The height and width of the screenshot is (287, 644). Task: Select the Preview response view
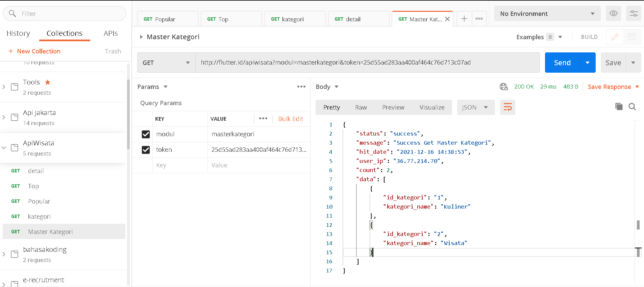pos(393,107)
